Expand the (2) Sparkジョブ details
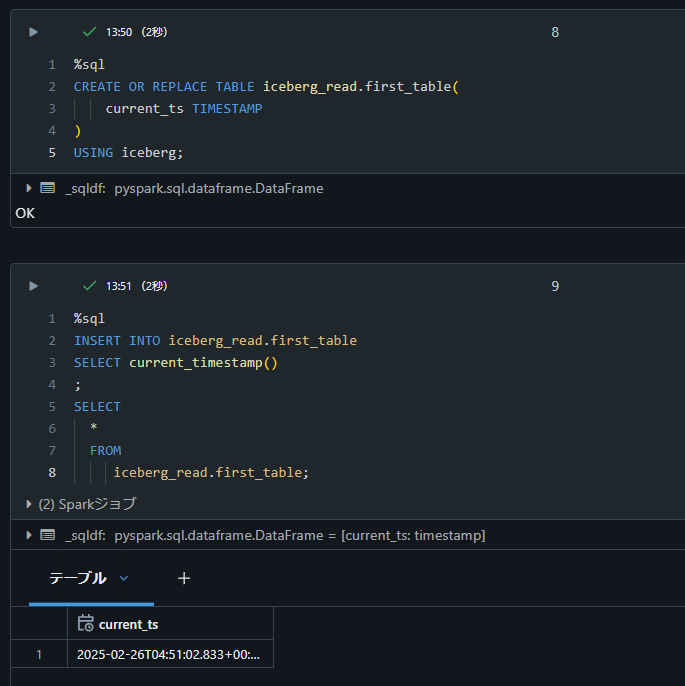Image resolution: width=685 pixels, height=686 pixels. tap(29, 504)
